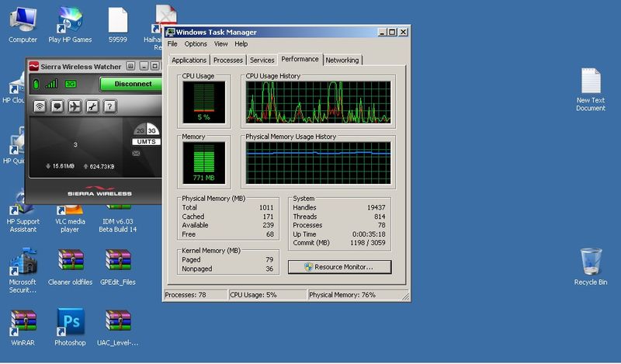
Task: Open the wrench tools icon in Watcher
Action: click(92, 106)
